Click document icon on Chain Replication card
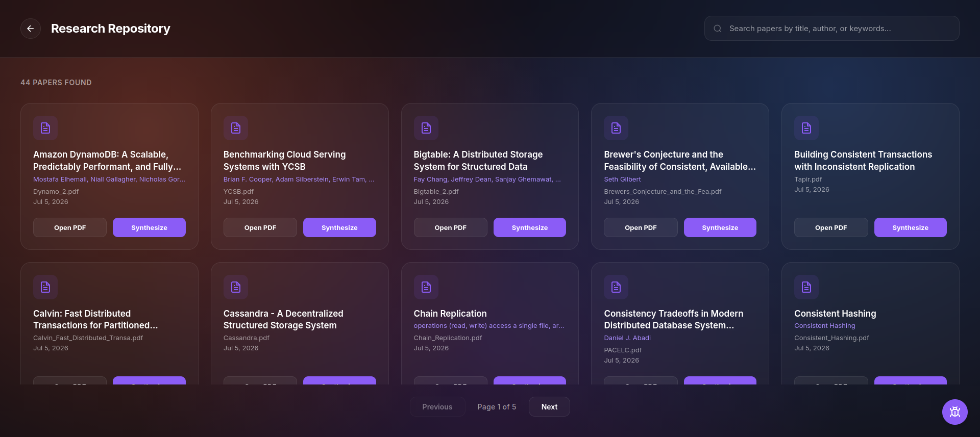Image resolution: width=980 pixels, height=437 pixels. pos(426,287)
